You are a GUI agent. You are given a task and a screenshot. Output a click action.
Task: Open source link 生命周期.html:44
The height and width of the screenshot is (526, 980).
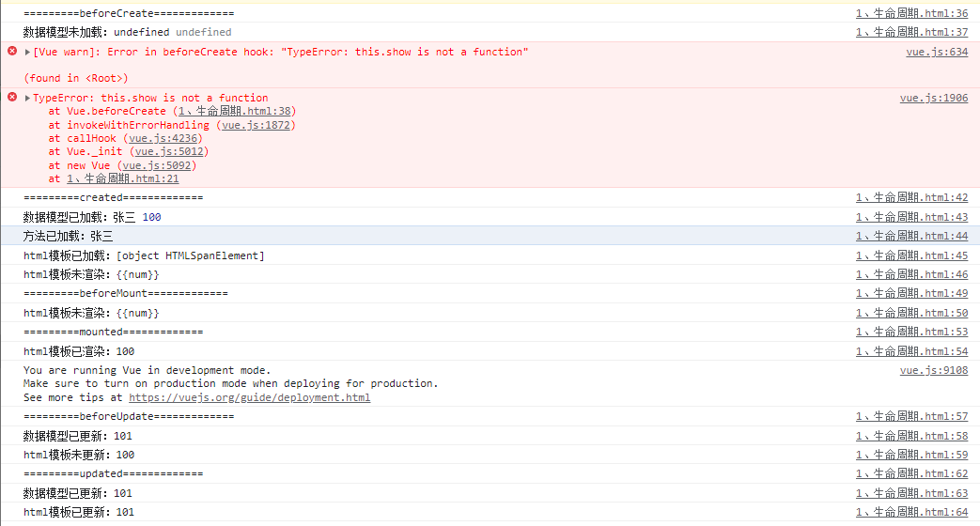click(x=911, y=236)
